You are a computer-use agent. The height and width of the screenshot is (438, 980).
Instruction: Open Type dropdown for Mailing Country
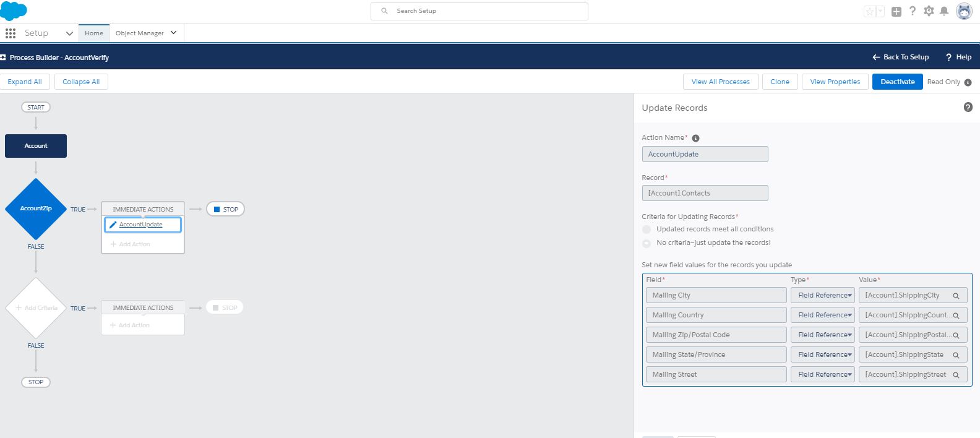point(823,315)
